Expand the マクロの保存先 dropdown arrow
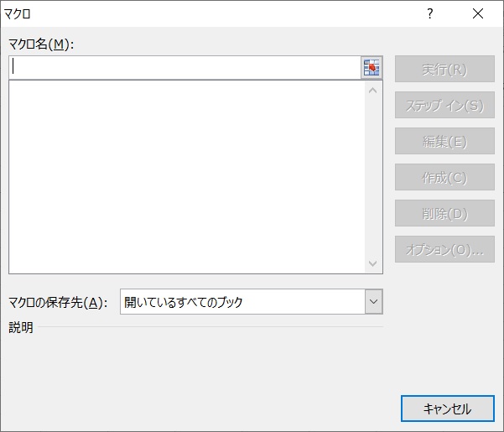This screenshot has height=432, width=504. tap(373, 302)
